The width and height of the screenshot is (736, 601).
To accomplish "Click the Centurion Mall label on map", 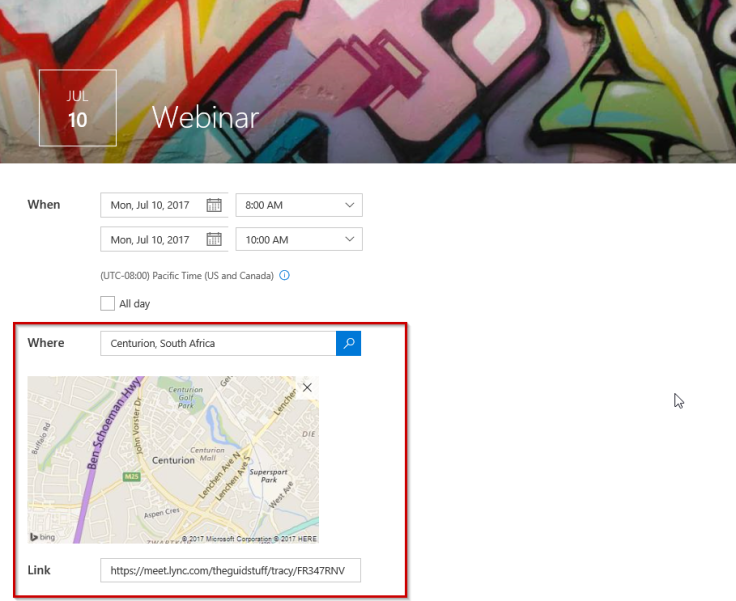I will (x=207, y=454).
